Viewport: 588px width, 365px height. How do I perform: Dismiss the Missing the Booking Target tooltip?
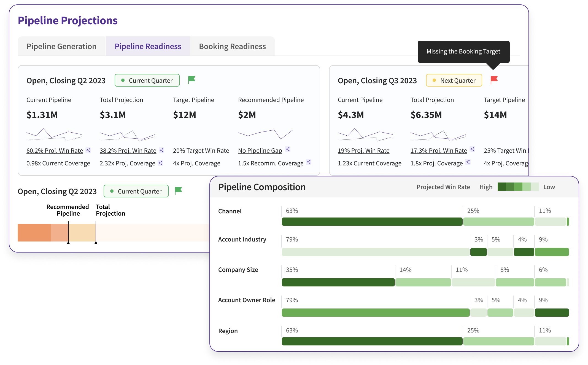464,51
